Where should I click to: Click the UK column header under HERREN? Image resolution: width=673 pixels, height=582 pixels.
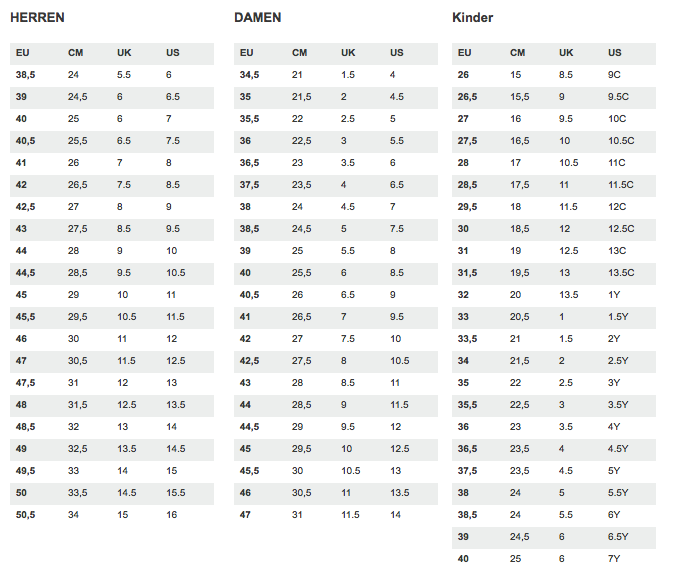coord(124,53)
